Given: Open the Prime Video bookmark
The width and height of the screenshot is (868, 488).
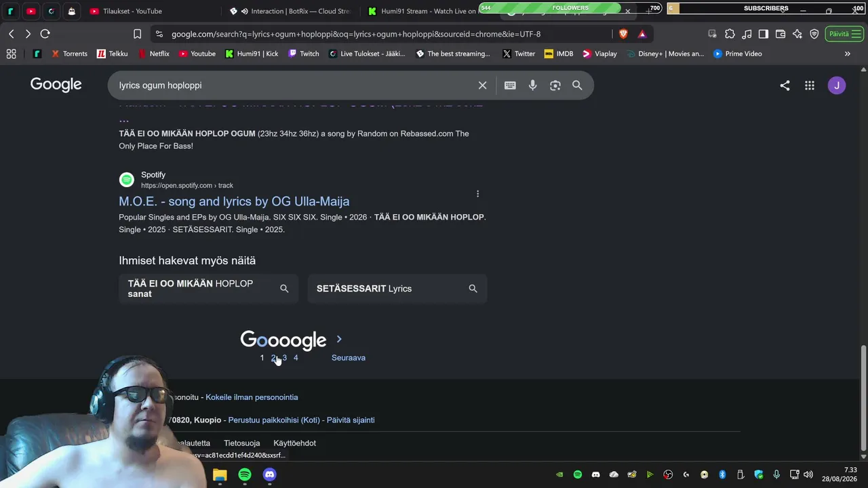Looking at the screenshot, I should 737,54.
